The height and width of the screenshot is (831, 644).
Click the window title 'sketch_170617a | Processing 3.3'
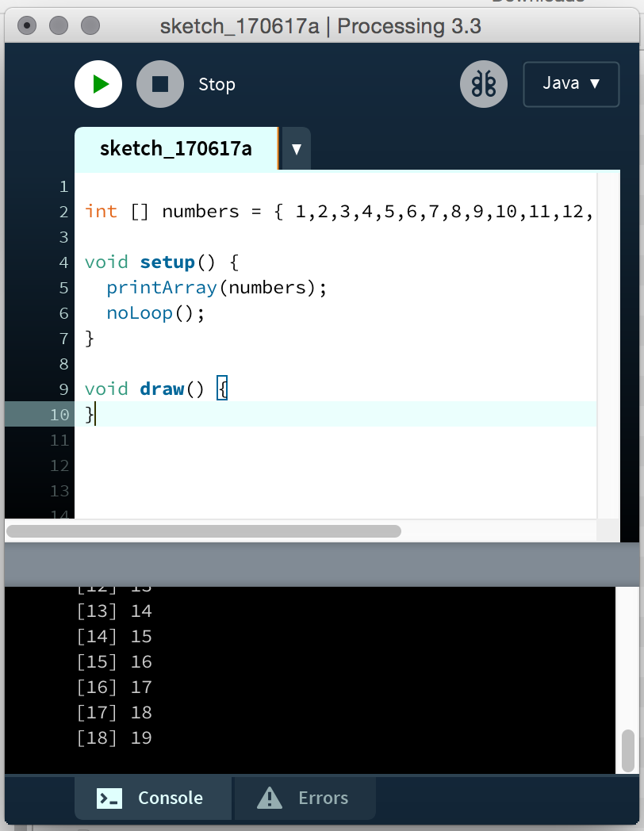320,26
